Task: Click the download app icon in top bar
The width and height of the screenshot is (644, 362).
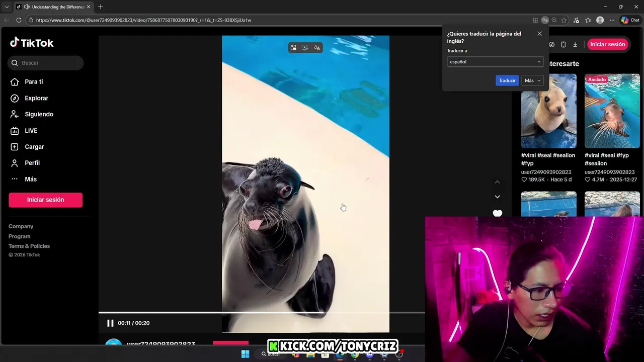Action: point(575,44)
